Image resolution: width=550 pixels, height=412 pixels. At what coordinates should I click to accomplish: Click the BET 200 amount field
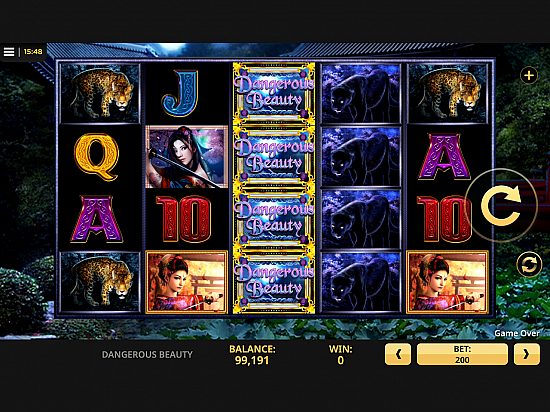pyautogui.click(x=462, y=354)
